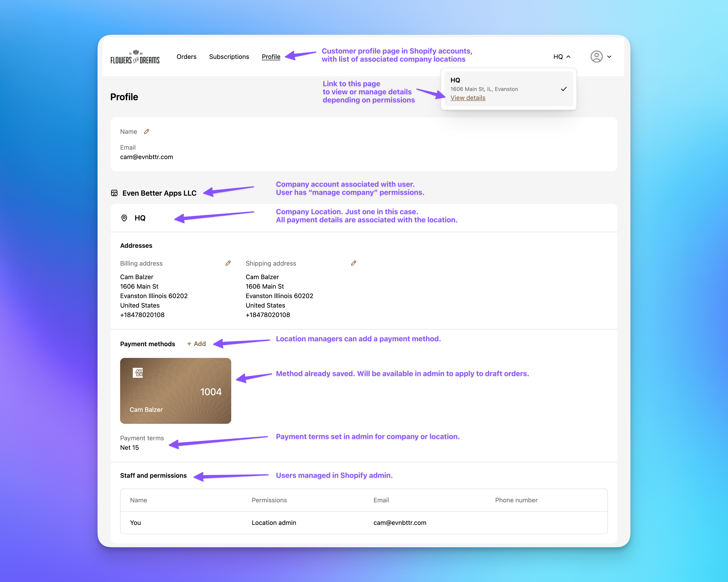Switch to the Subscriptions tab
This screenshot has height=582, width=728.
(x=229, y=57)
